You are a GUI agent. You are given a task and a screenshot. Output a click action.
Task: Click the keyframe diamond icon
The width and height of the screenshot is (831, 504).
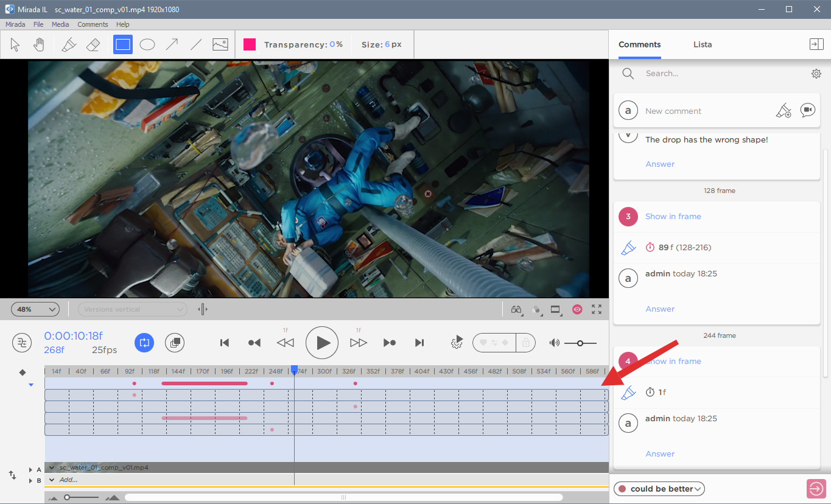pyautogui.click(x=23, y=372)
